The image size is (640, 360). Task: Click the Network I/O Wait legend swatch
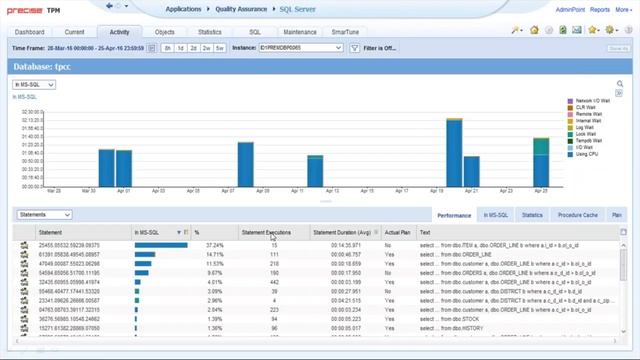[570, 101]
